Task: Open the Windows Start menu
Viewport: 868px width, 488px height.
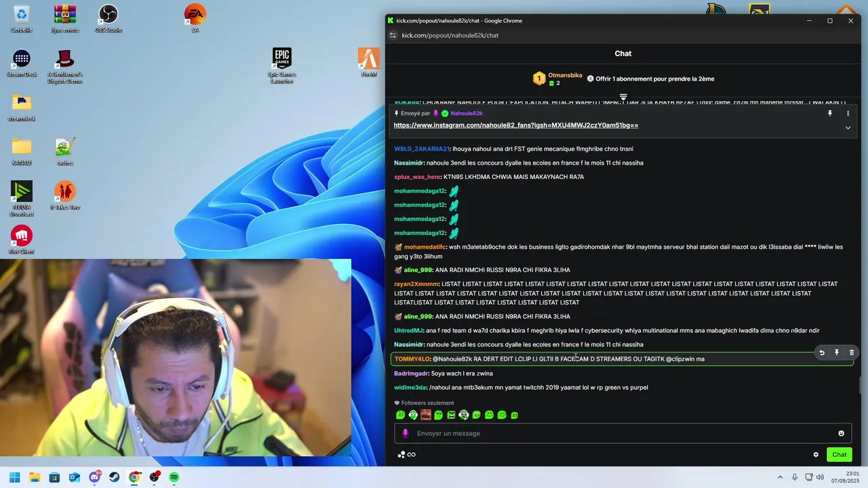Action: 14,478
